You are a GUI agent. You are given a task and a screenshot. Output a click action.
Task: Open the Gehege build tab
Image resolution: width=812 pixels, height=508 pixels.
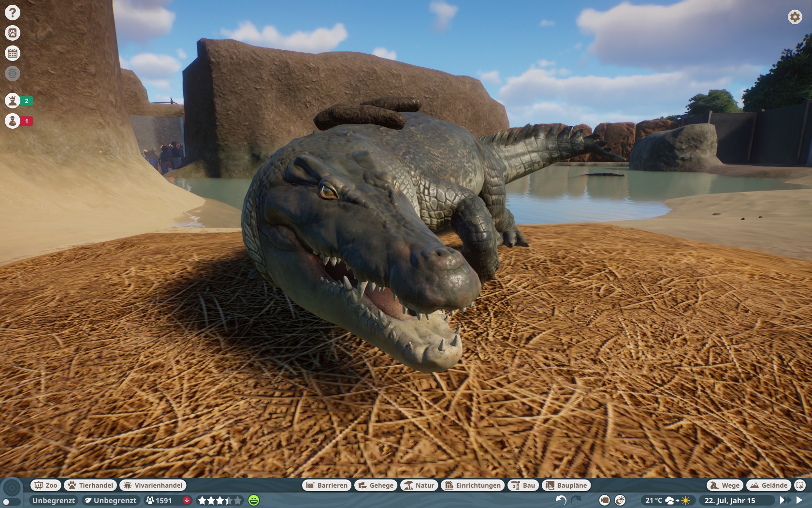[376, 485]
